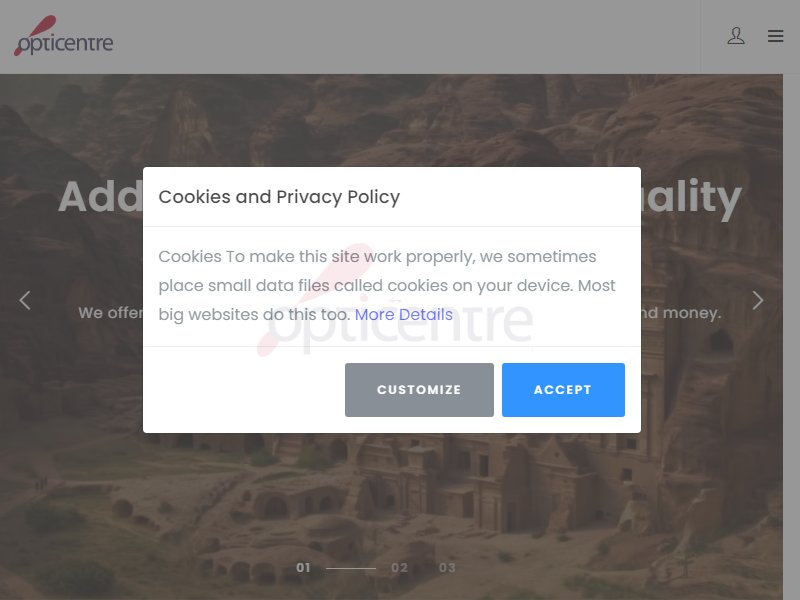800x600 pixels.
Task: Click the hero subtitle starting We offer
Action: (111, 312)
